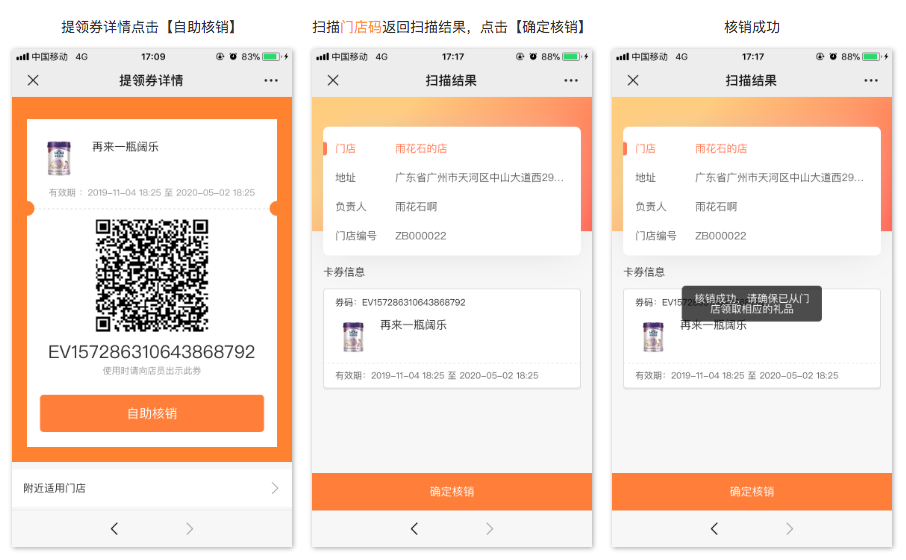Tap 负责人 雨花石啊 in right screen
The width and height of the screenshot is (906, 560).
(x=686, y=206)
